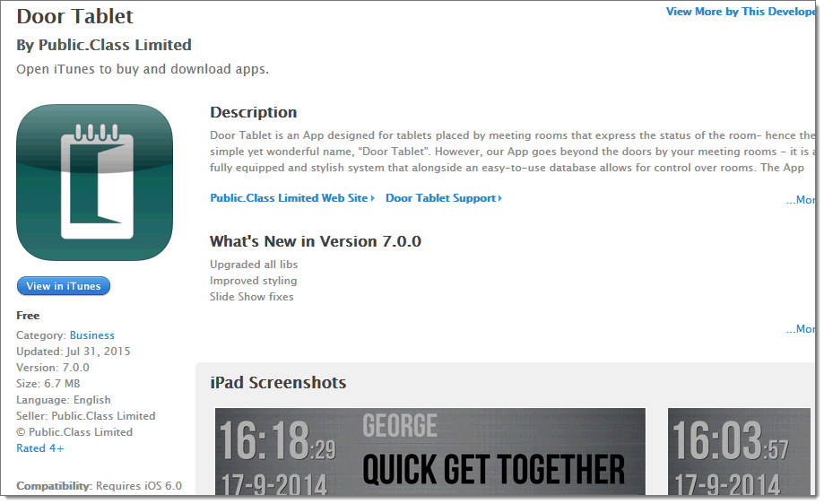Click the iPad Screenshots heading
The image size is (824, 504).
click(278, 383)
